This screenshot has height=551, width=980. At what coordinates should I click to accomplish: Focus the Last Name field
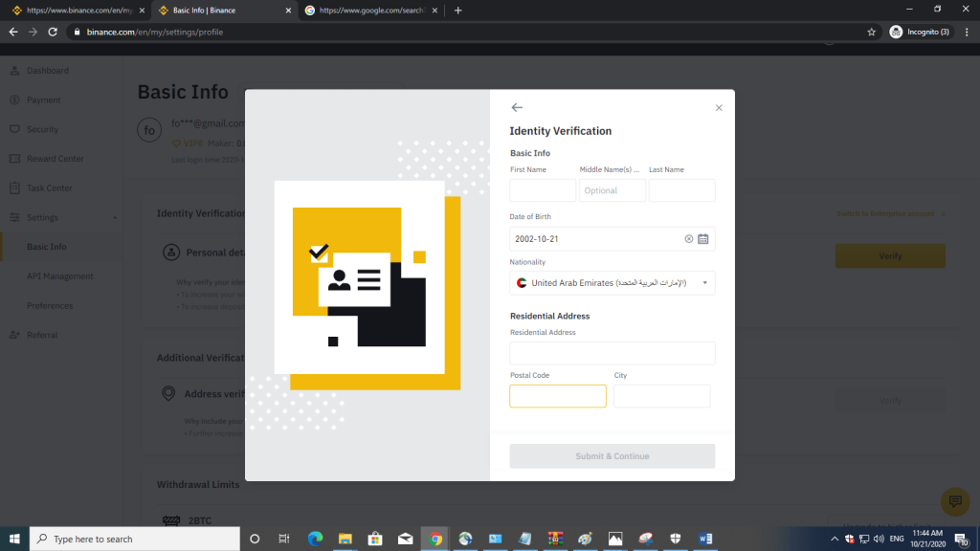point(681,190)
